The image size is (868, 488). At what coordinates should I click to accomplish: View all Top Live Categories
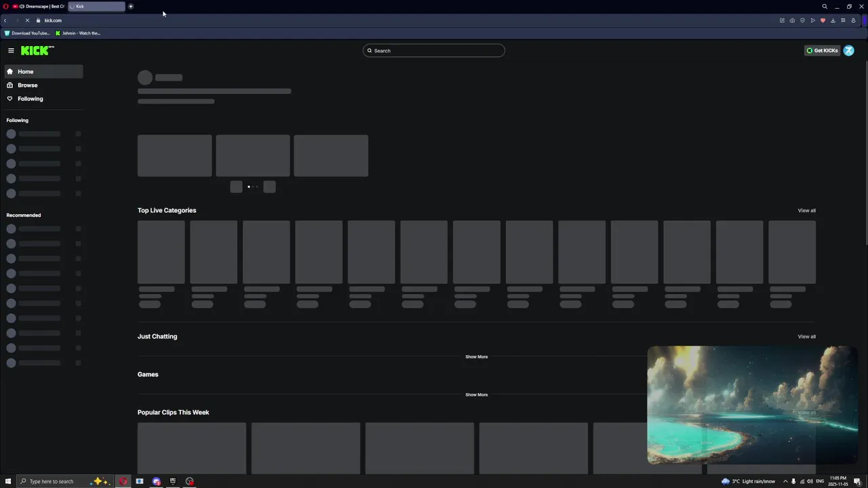tap(806, 210)
